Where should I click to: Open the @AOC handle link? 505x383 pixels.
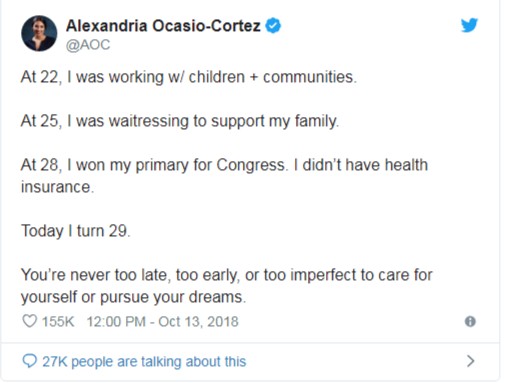[88, 45]
